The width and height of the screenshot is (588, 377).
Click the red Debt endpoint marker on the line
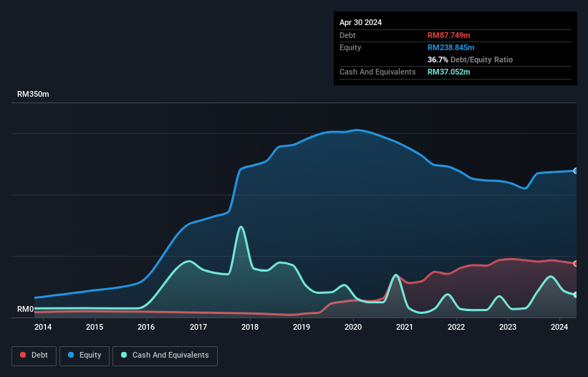pos(576,263)
